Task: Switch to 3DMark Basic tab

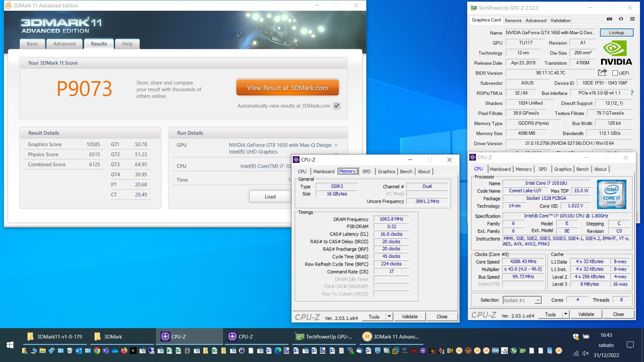Action: coord(33,44)
